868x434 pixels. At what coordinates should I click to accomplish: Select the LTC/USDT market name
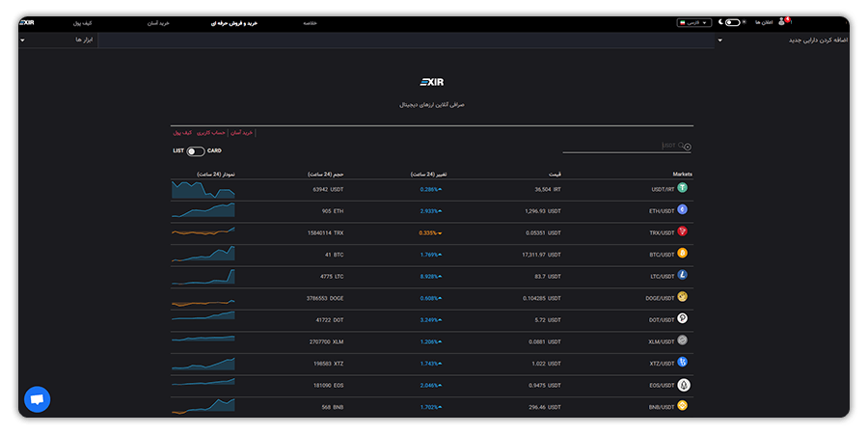[x=662, y=276]
